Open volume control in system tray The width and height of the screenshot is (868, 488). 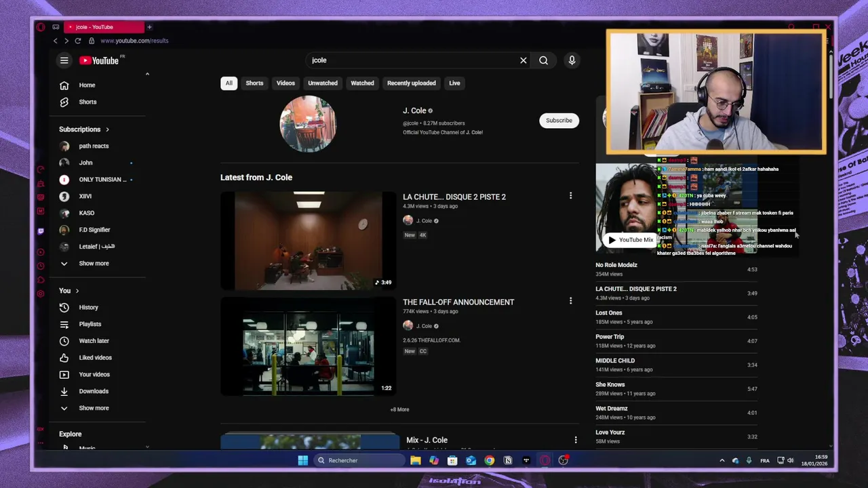790,460
